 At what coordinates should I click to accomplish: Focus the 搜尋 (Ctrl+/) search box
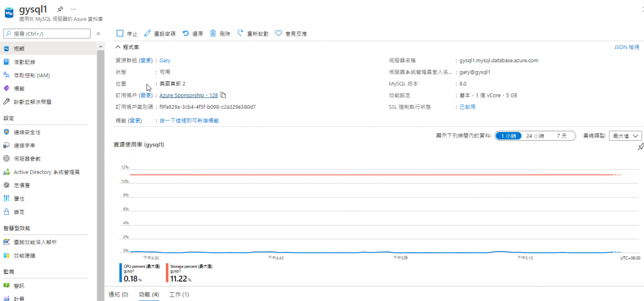click(x=47, y=34)
